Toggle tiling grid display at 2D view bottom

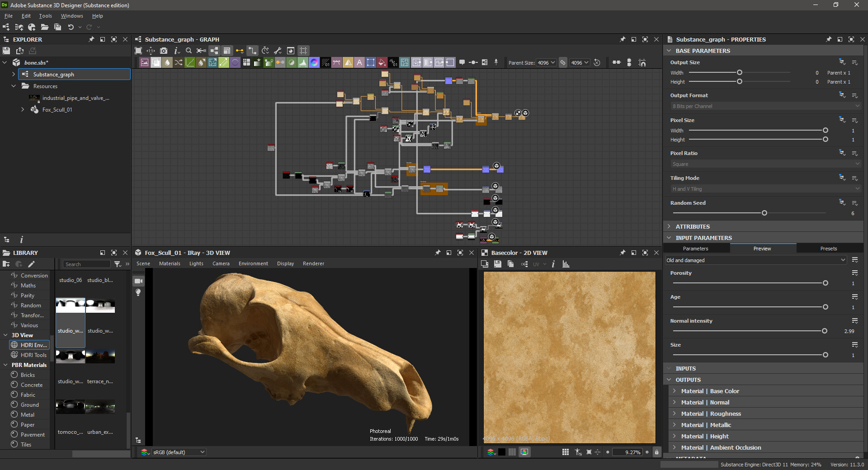566,452
